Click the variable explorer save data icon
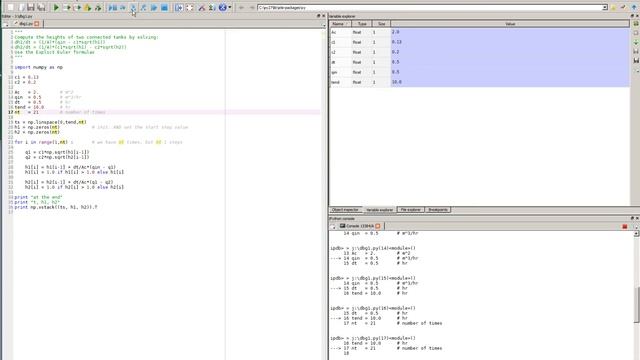640x360 pixels. click(x=636, y=51)
